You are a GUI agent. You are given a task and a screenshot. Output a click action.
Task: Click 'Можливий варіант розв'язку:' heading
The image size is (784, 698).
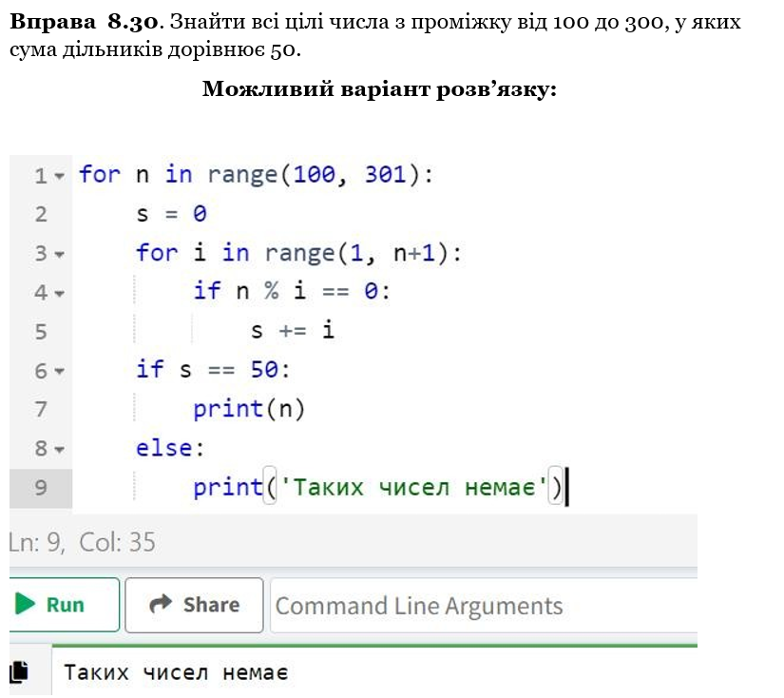pyautogui.click(x=379, y=89)
